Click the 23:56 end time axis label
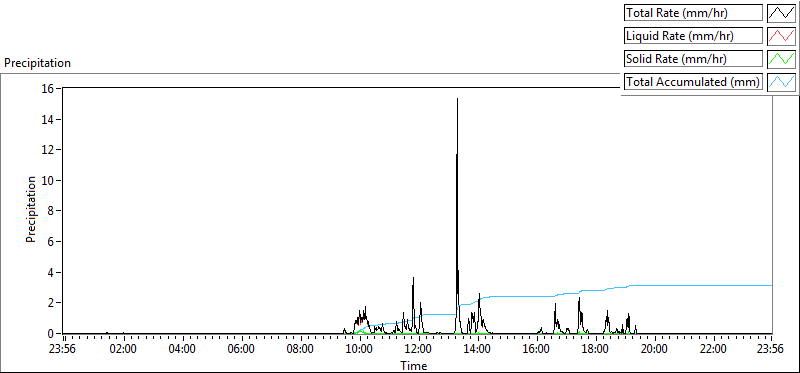 coord(770,350)
